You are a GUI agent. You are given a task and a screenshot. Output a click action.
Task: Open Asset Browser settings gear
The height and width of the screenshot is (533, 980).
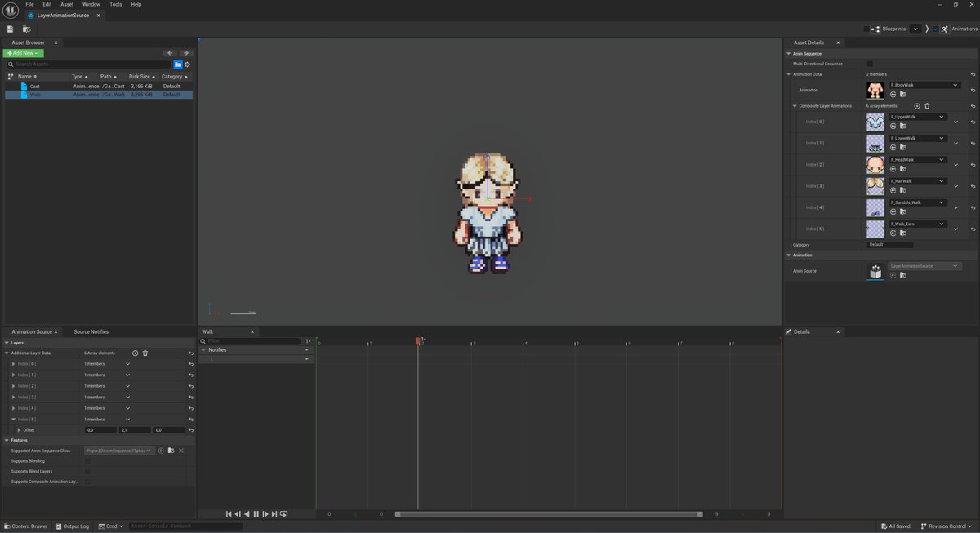click(187, 64)
